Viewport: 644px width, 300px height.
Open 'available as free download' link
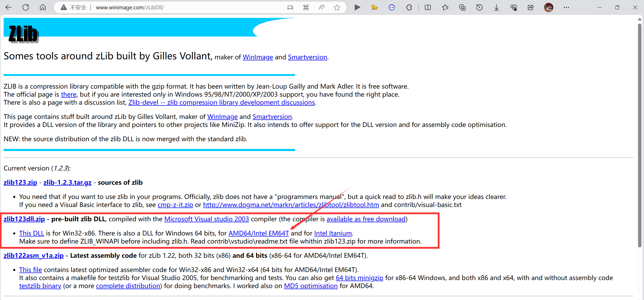point(366,219)
